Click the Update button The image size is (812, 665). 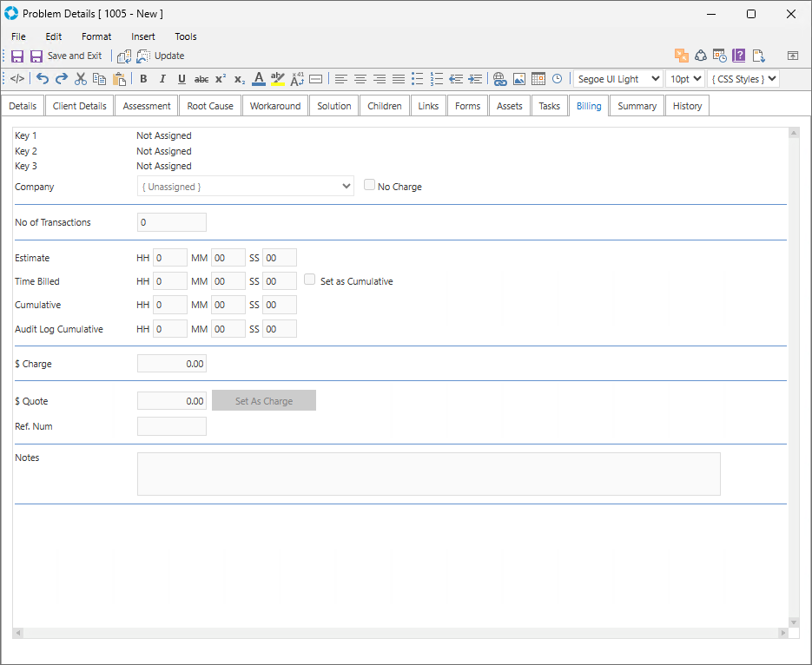tap(161, 56)
